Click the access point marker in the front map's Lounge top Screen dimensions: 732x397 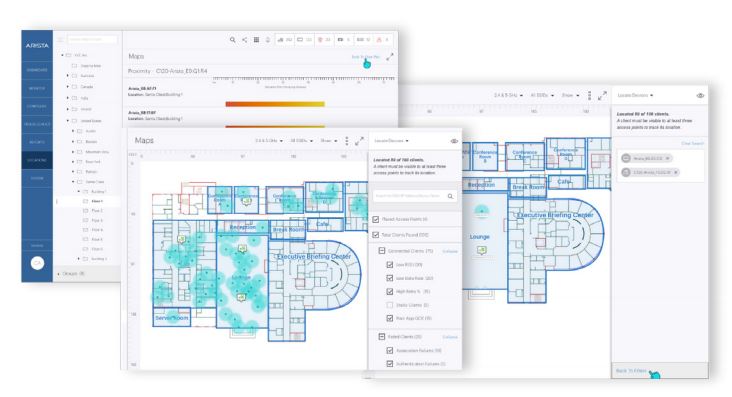pyautogui.click(x=242, y=248)
